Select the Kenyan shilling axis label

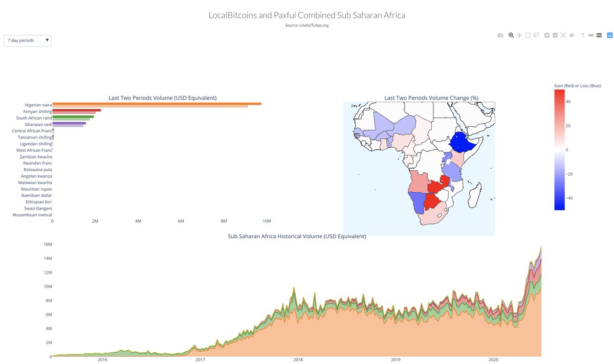[37, 111]
